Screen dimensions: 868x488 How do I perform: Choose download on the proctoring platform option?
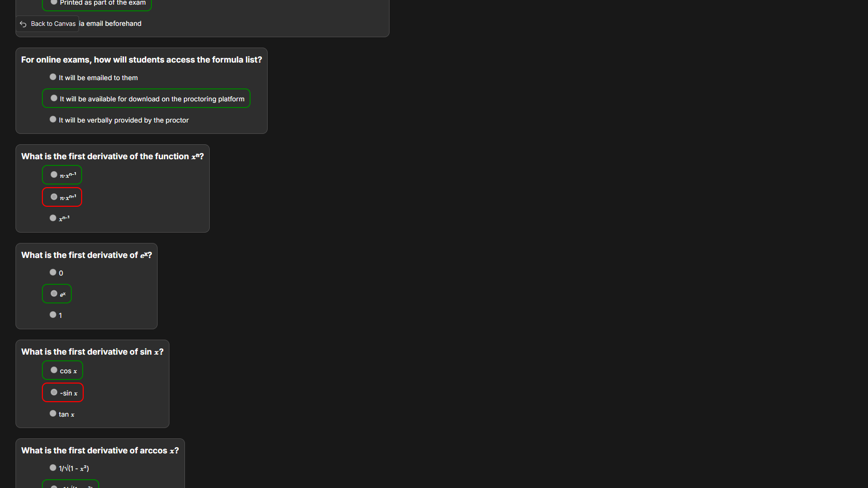pos(54,98)
